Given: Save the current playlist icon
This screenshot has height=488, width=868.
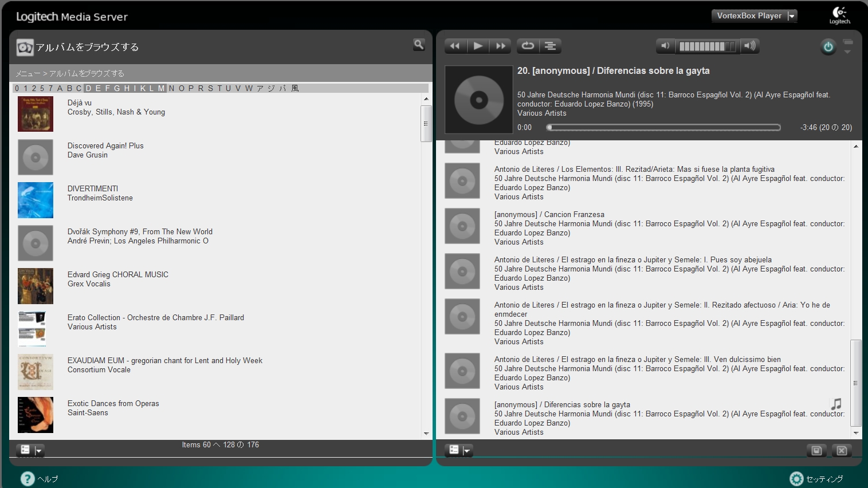Looking at the screenshot, I should point(817,451).
